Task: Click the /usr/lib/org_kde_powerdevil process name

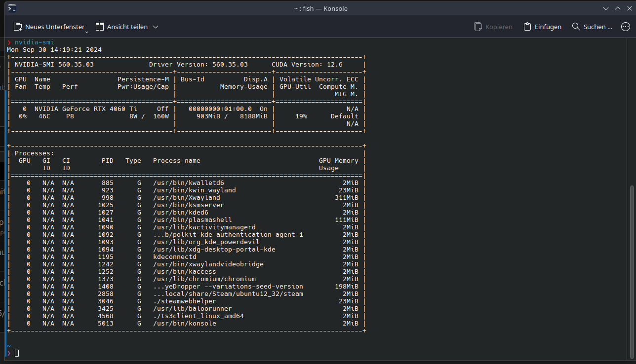Action: (206, 242)
